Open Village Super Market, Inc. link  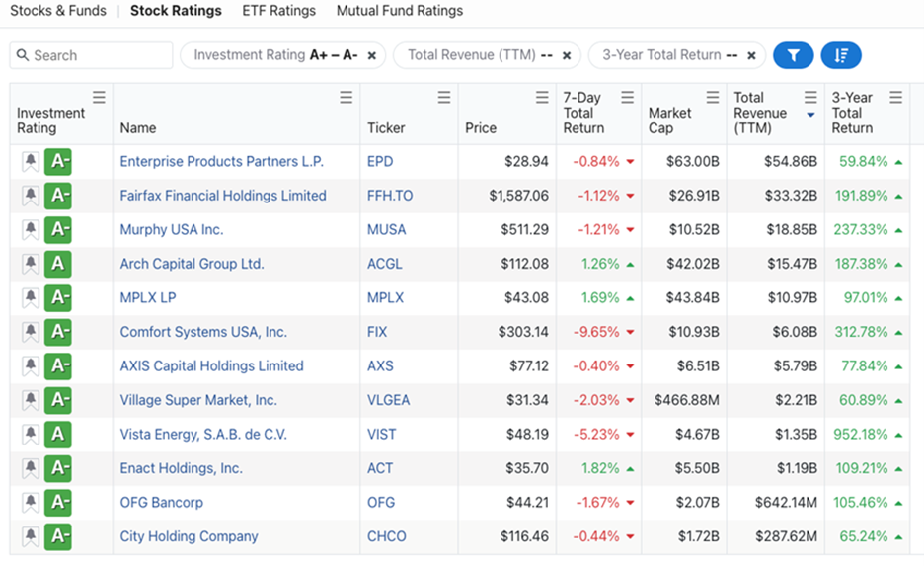pos(198,400)
